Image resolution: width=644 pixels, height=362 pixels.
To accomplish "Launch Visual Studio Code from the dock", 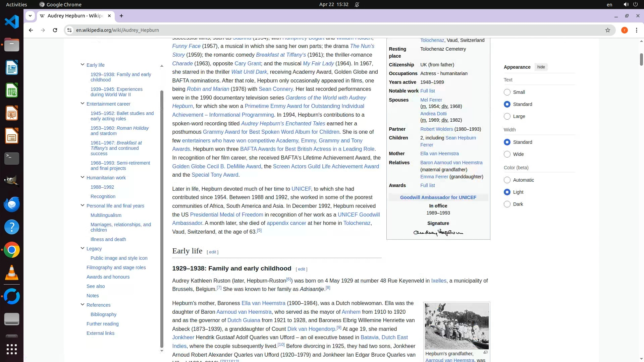I will click(12, 22).
